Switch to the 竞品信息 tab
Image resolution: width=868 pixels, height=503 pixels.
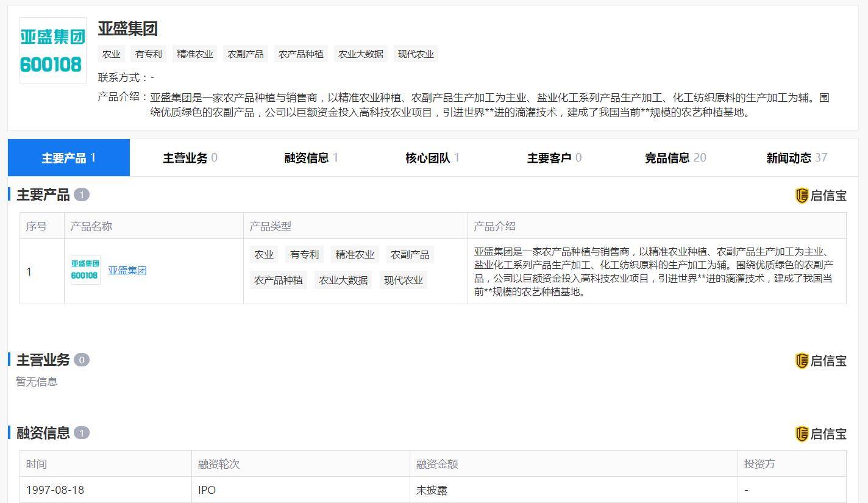point(675,158)
